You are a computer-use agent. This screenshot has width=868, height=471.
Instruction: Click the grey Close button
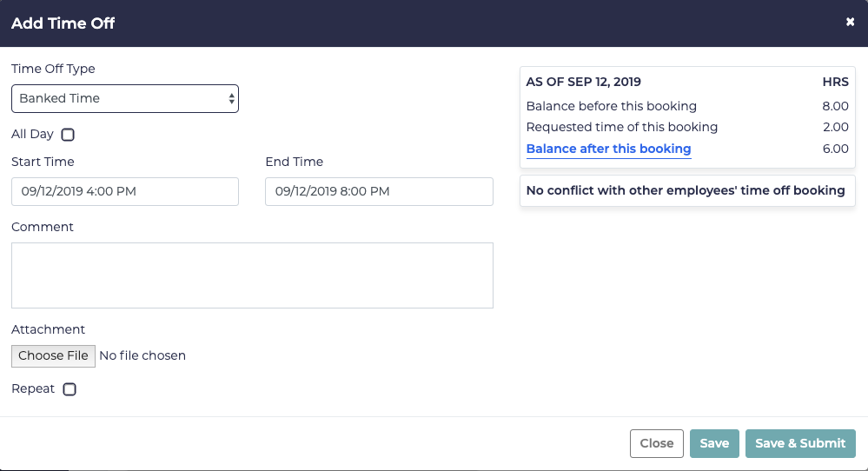click(x=656, y=443)
